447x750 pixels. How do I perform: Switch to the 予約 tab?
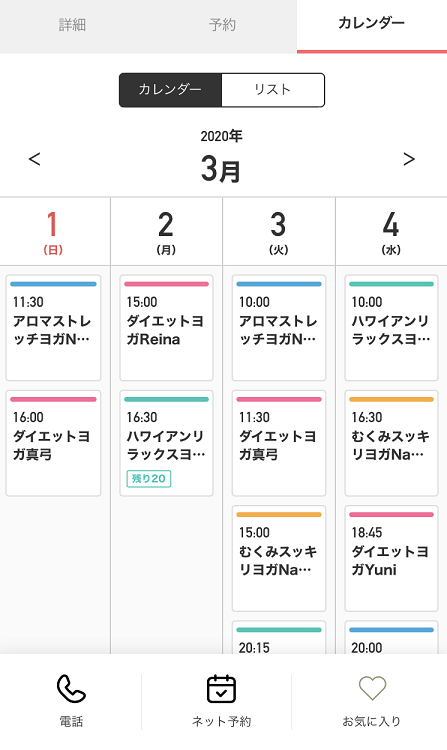click(x=222, y=25)
